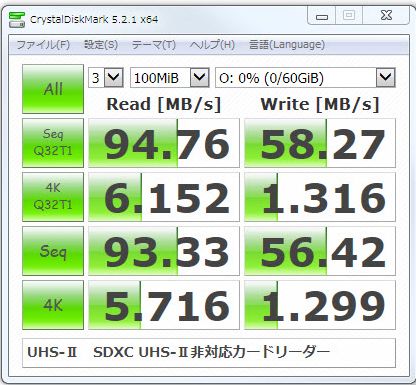Click the Write [MB/s] column header
This screenshot has height=385, width=416.
[x=320, y=104]
